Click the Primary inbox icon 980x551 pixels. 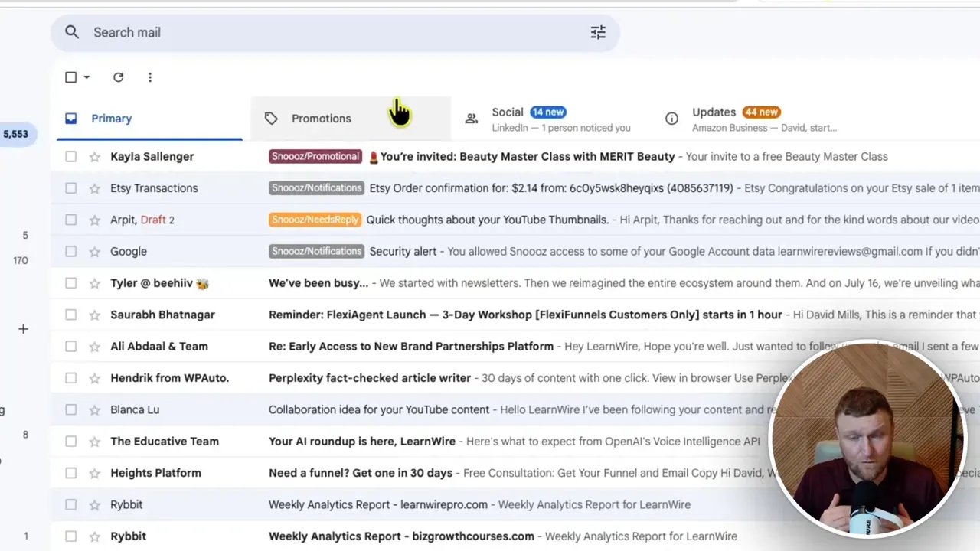click(x=71, y=119)
